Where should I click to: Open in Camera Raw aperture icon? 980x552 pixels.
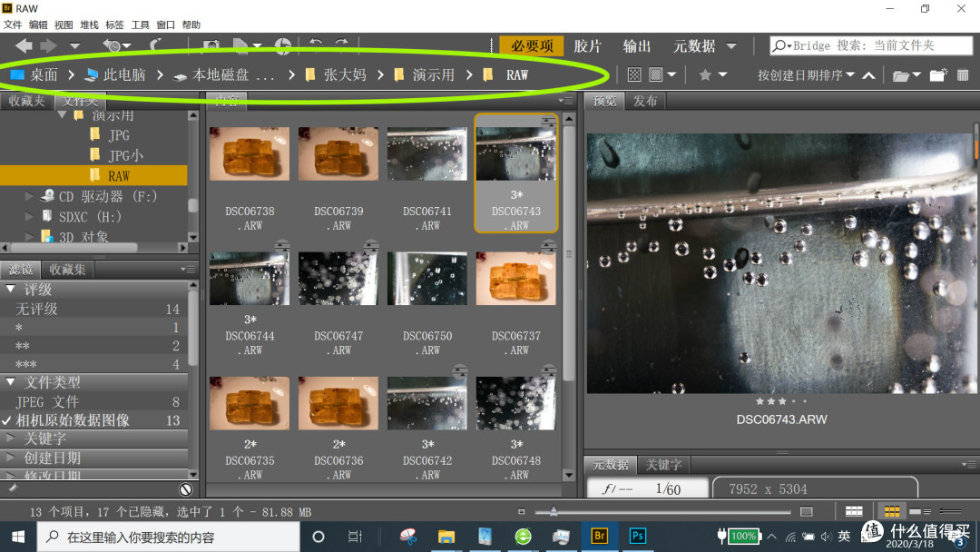tap(283, 45)
